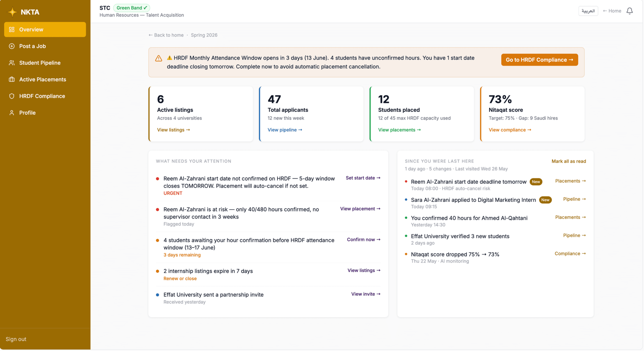Click the 12 Students placed card

click(422, 114)
